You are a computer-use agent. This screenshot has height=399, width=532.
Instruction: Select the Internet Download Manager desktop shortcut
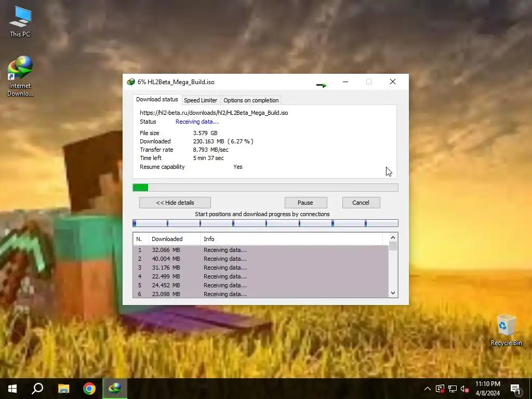(x=20, y=76)
